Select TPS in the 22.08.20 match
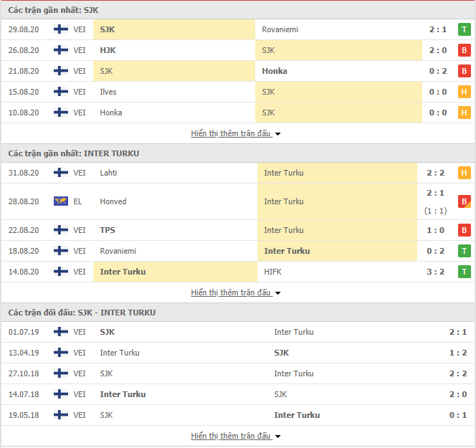This screenshot has height=448, width=476. click(108, 230)
